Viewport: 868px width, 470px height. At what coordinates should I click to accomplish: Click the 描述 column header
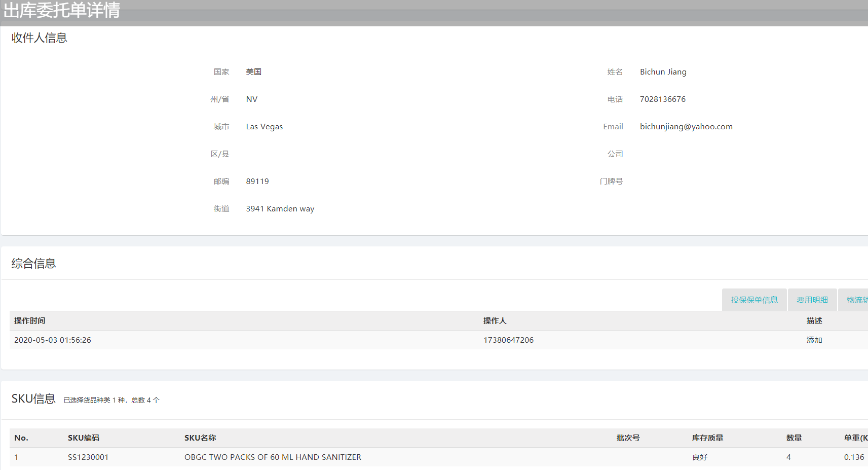pyautogui.click(x=814, y=321)
